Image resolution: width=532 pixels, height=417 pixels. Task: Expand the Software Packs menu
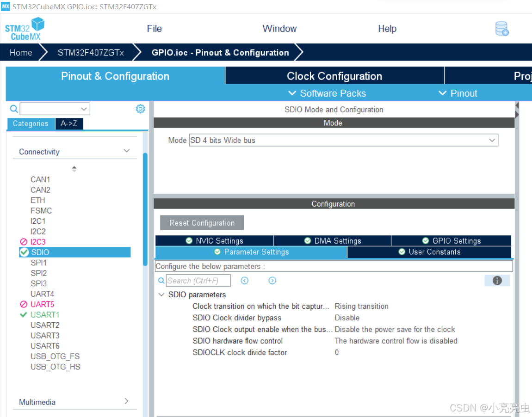327,93
